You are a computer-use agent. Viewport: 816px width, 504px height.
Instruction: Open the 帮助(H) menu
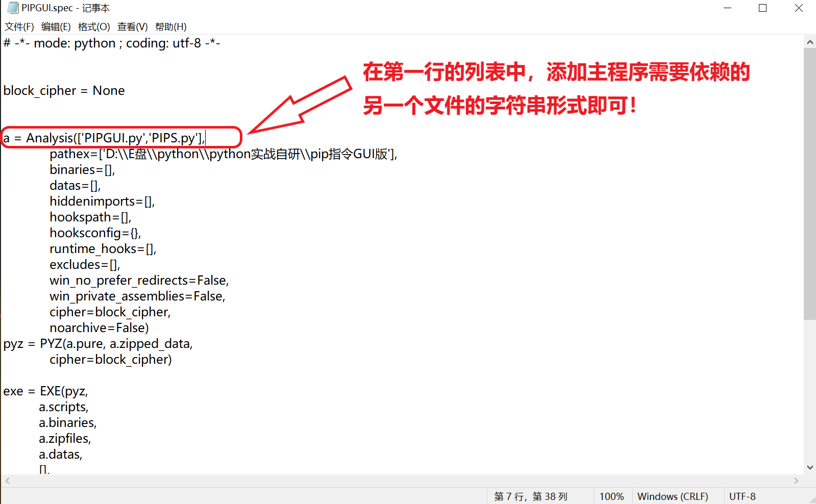pos(170,27)
